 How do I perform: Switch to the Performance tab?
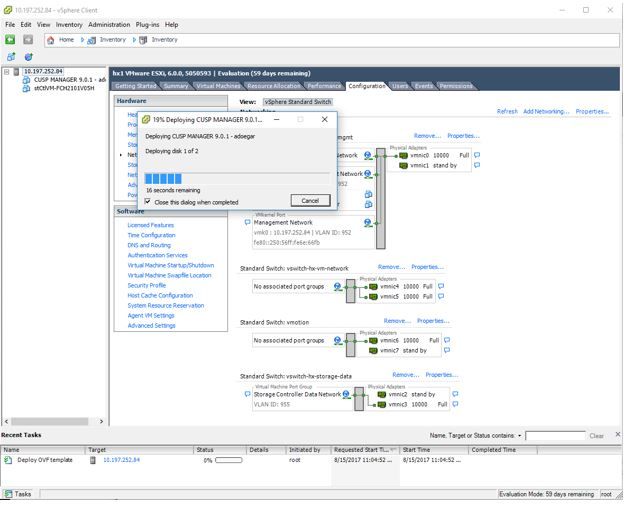click(x=324, y=86)
